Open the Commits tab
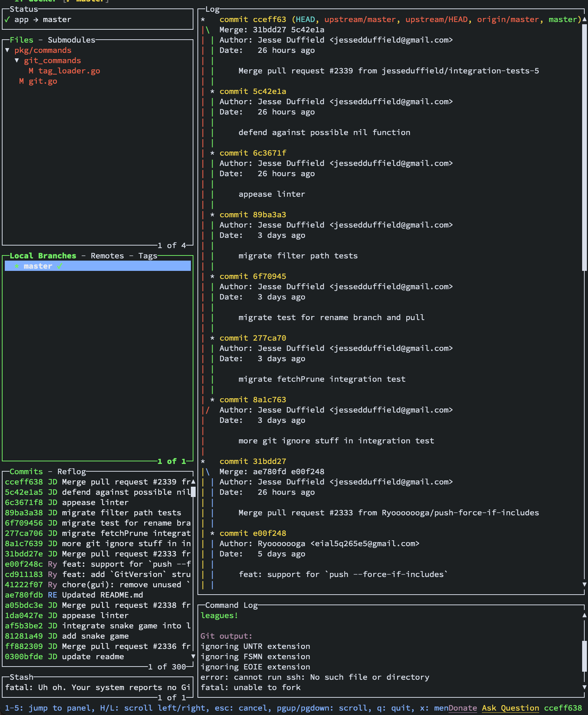Image resolution: width=588 pixels, height=715 pixels. pyautogui.click(x=26, y=472)
